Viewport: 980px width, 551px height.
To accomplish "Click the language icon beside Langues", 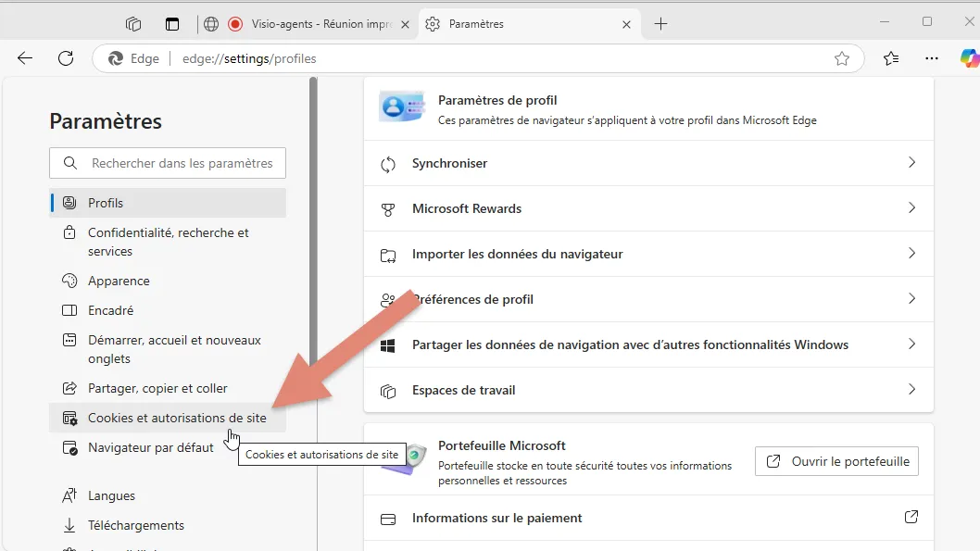I will [69, 495].
